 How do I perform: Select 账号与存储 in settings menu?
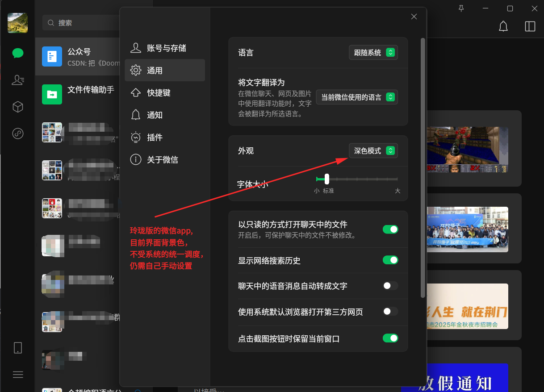165,48
